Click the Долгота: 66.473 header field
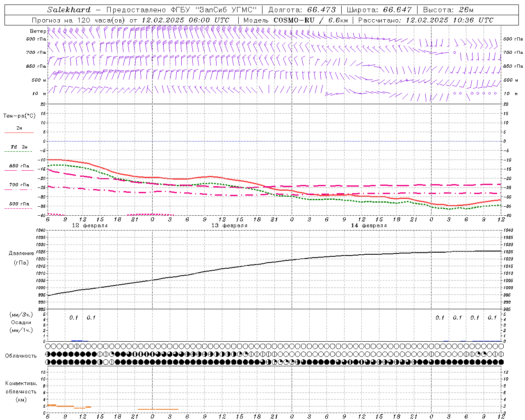Screen dimensions: 525x420 (x=302, y=10)
